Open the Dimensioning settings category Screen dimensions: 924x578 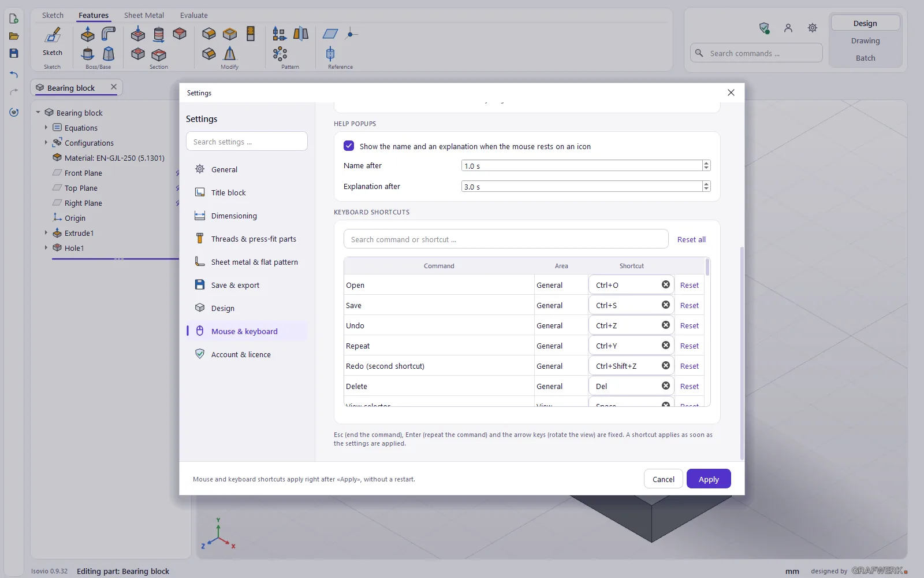[247, 216]
